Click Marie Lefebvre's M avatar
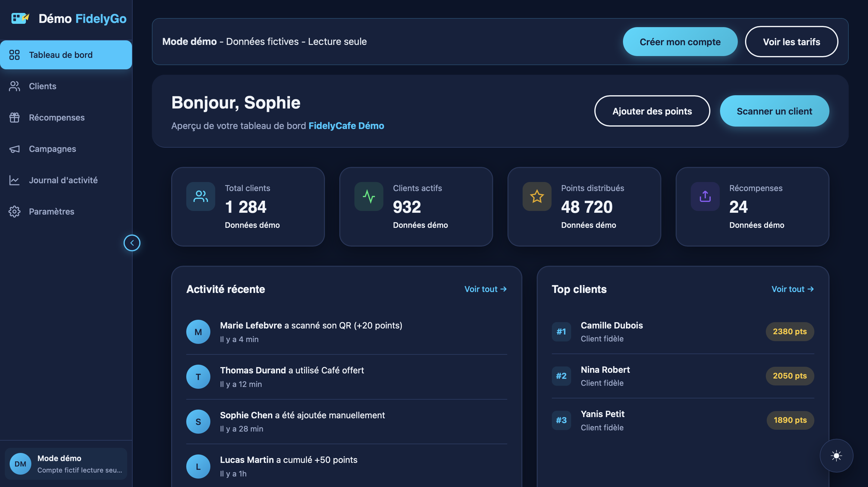The image size is (868, 487). (x=199, y=332)
